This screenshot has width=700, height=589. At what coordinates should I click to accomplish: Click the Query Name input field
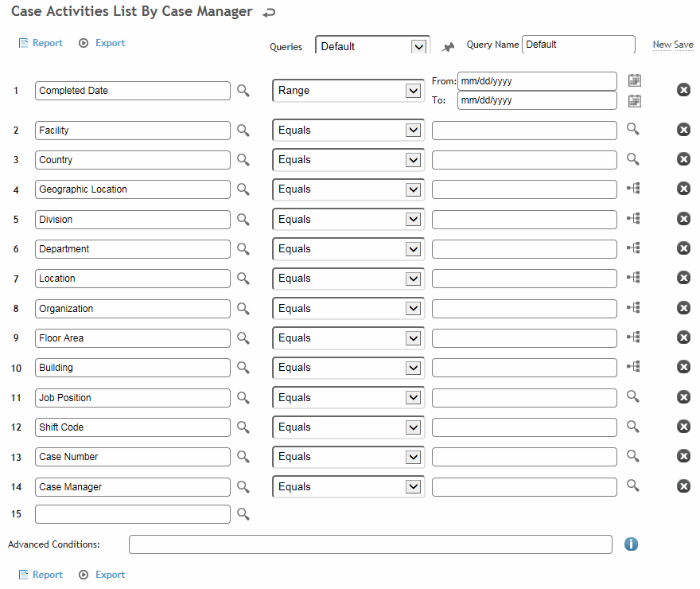[x=578, y=45]
